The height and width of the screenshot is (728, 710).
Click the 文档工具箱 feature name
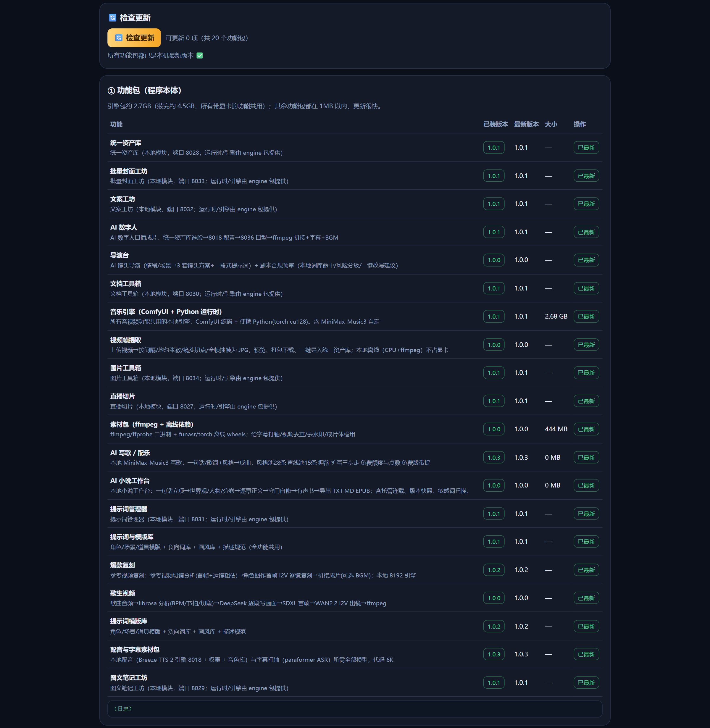pos(126,283)
